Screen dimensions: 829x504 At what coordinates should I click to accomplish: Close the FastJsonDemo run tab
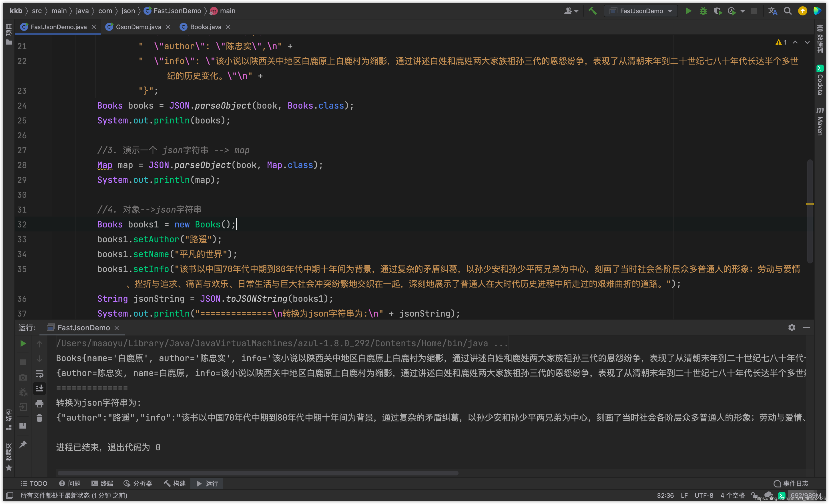117,328
